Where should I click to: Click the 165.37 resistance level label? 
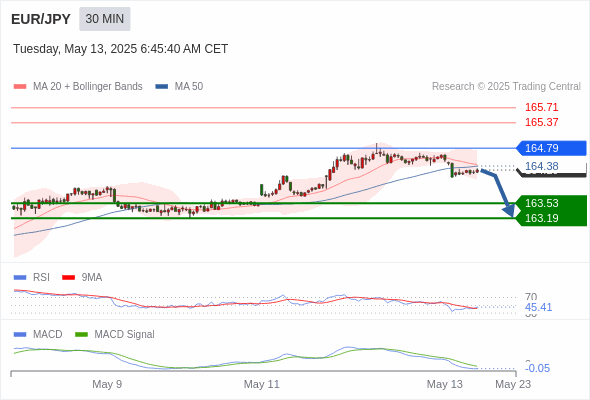(x=541, y=122)
